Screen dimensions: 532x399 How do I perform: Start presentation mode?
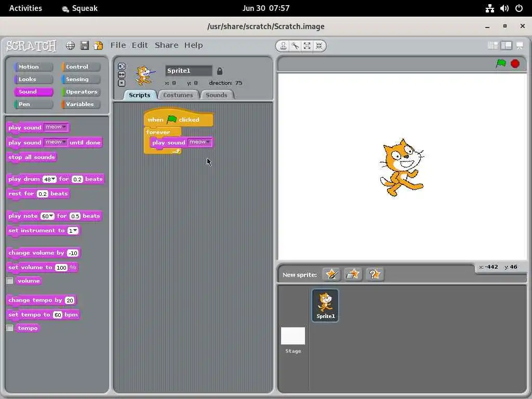(x=520, y=46)
